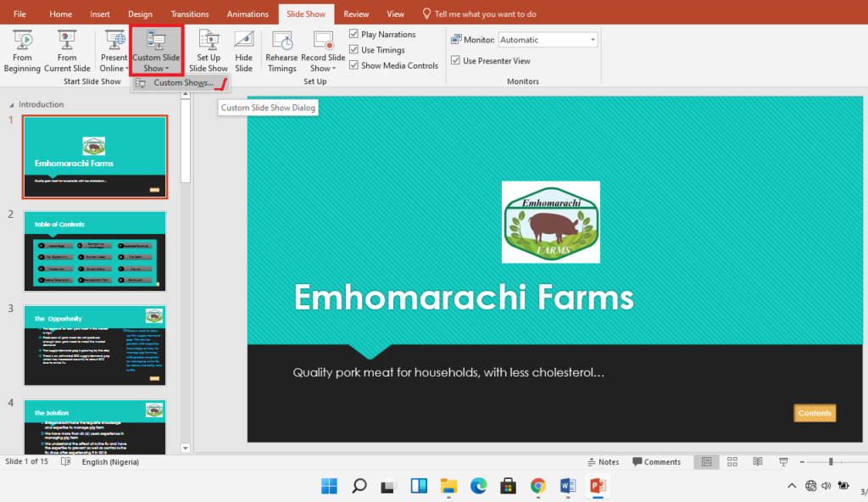Switch to Reading View icon
Screen dimensions: 868x502
[758, 461]
